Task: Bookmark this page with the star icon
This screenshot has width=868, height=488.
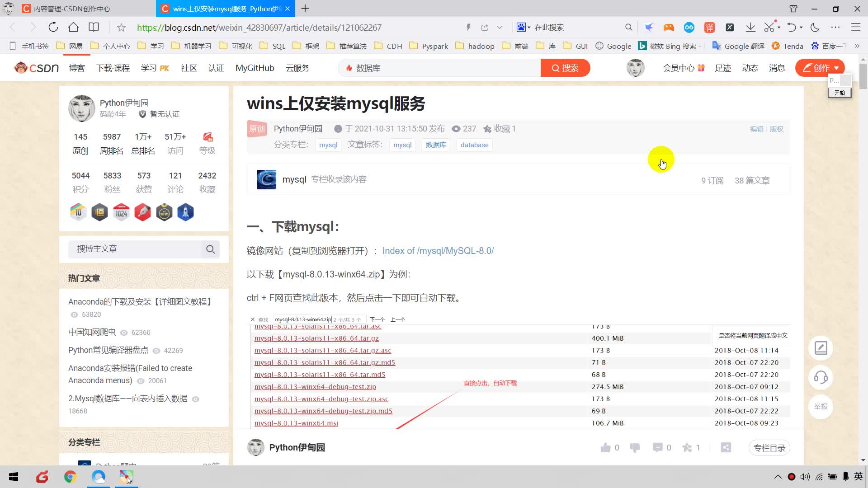Action: 121,28
